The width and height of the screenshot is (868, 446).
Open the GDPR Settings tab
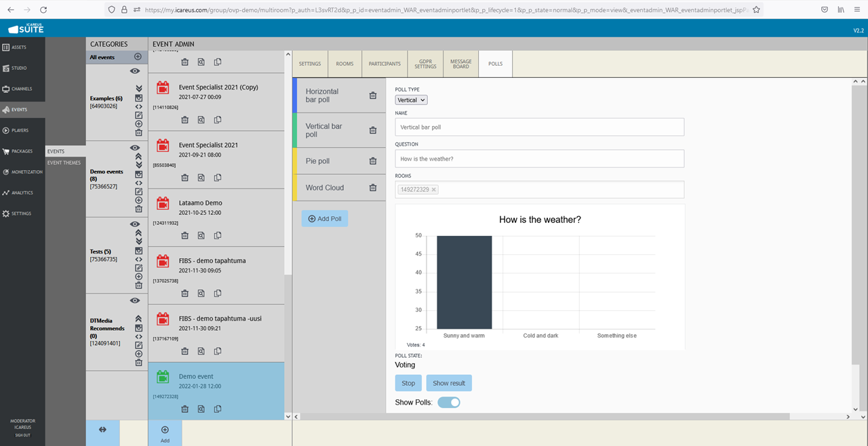pos(425,64)
